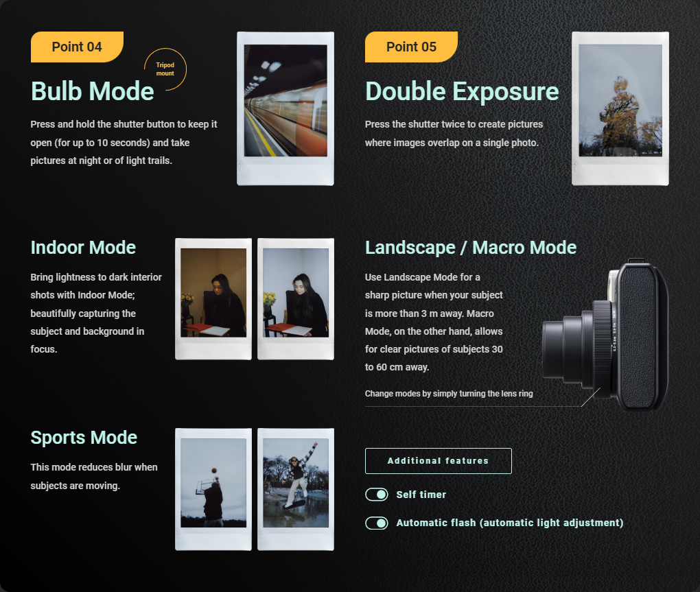Click the Double Exposure heading
This screenshot has width=700, height=592.
[462, 91]
